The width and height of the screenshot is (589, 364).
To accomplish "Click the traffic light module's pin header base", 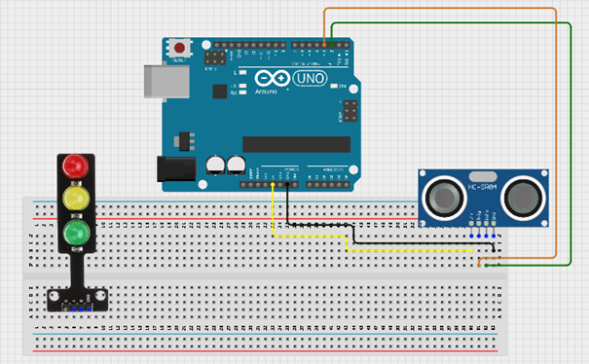I will (77, 300).
